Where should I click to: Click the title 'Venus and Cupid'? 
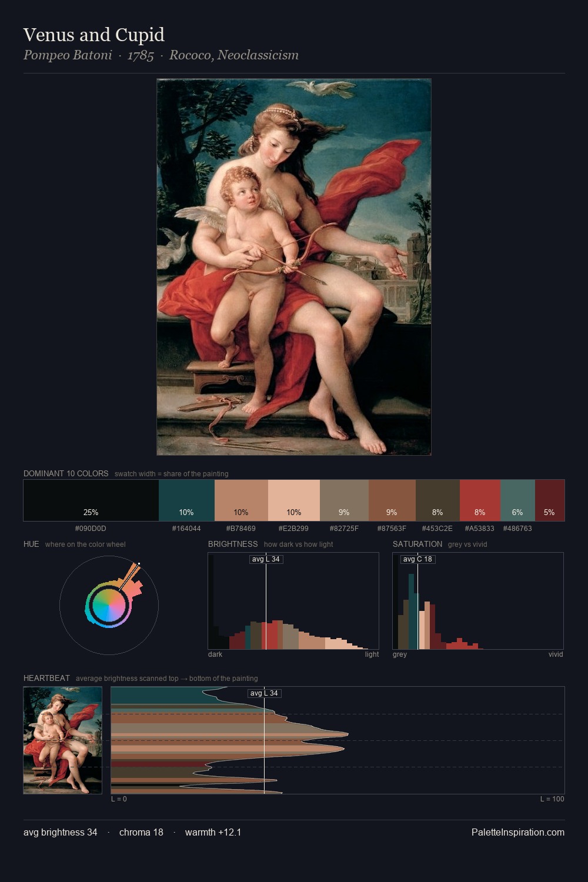[94, 35]
